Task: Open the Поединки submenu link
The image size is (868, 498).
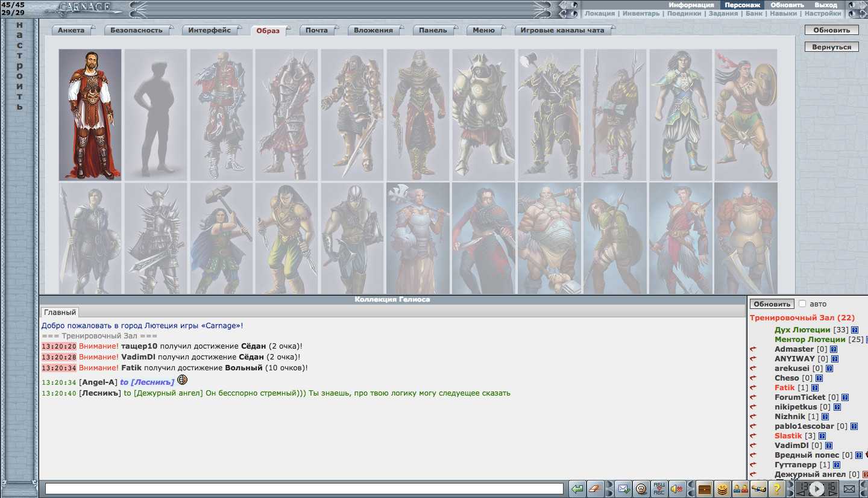Action: pos(684,13)
